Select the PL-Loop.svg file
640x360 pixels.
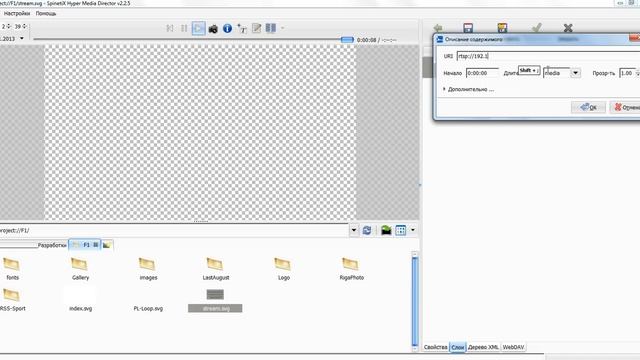[148, 308]
